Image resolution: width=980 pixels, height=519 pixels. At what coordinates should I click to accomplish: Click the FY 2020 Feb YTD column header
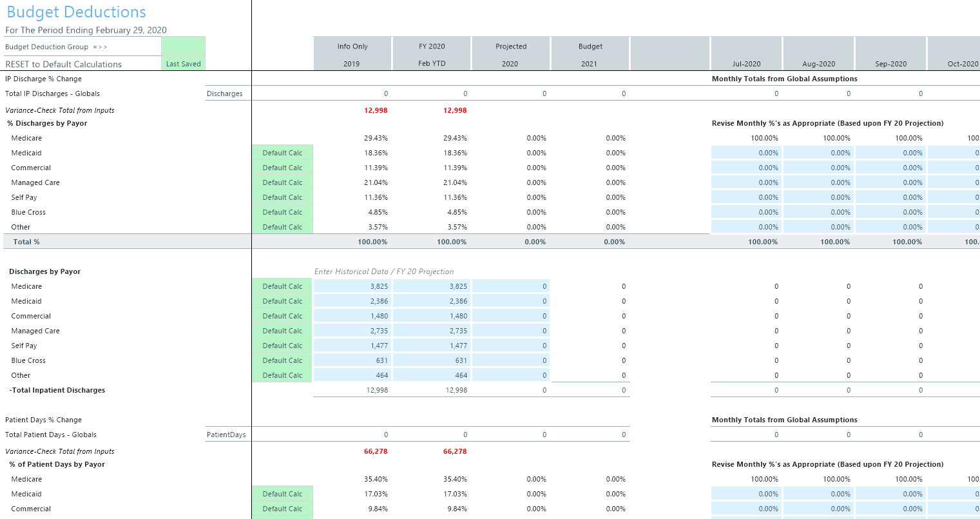click(x=432, y=54)
